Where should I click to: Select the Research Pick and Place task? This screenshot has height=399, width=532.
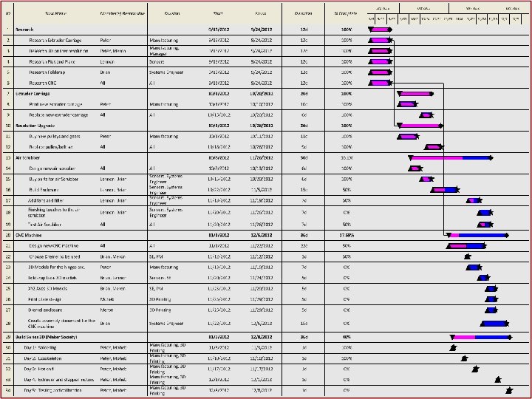click(52, 62)
